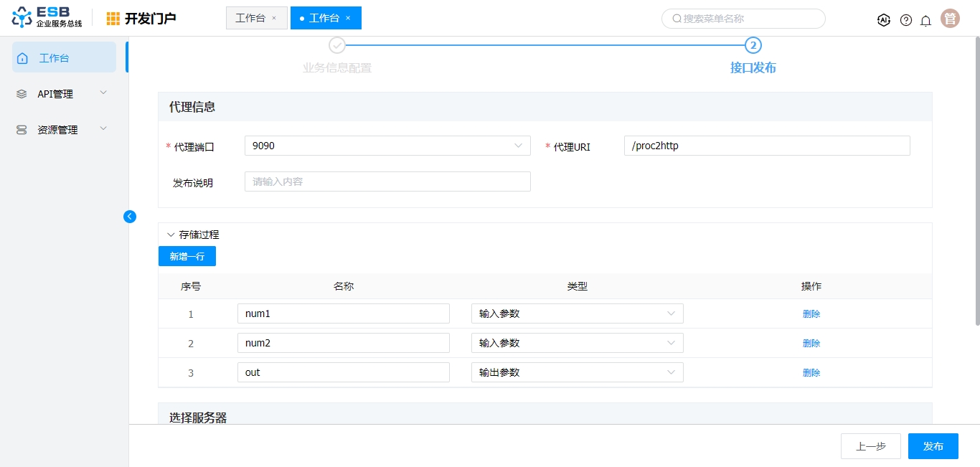Image resolution: width=980 pixels, height=467 pixels.
Task: Click the orange grid portal icon
Action: click(113, 19)
